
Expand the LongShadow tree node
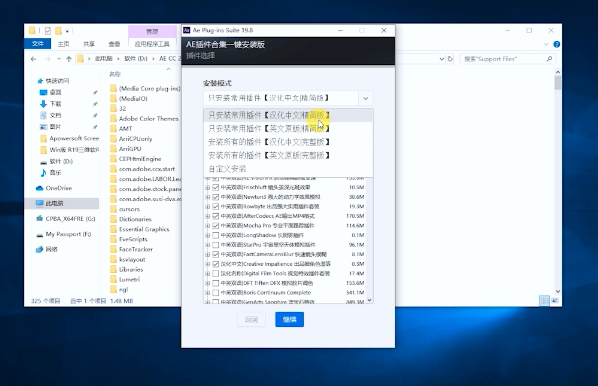pos(207,235)
